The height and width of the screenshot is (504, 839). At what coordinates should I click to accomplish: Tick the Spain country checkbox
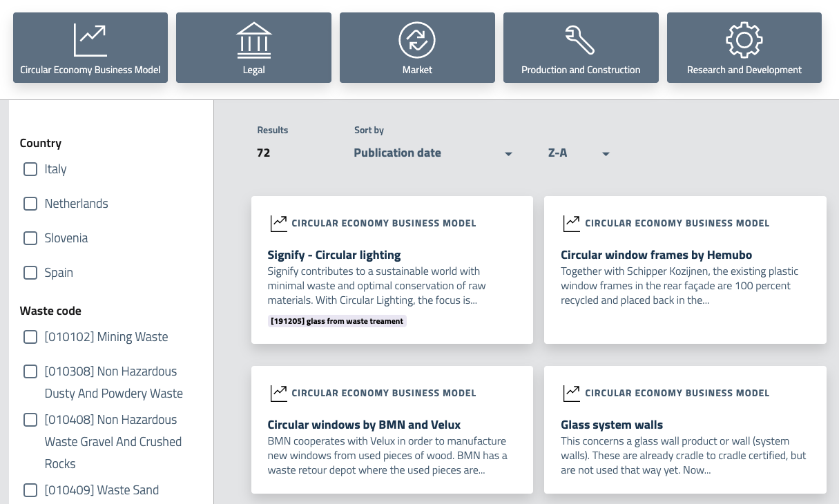coord(30,273)
